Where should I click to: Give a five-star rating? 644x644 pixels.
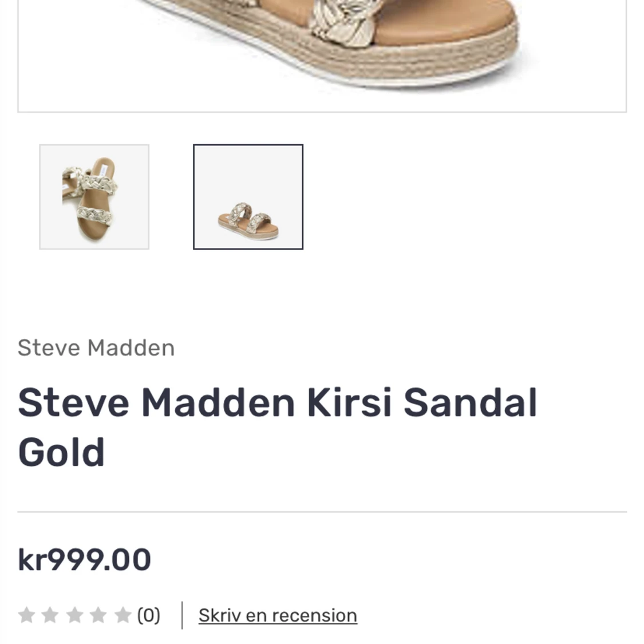[x=121, y=615]
